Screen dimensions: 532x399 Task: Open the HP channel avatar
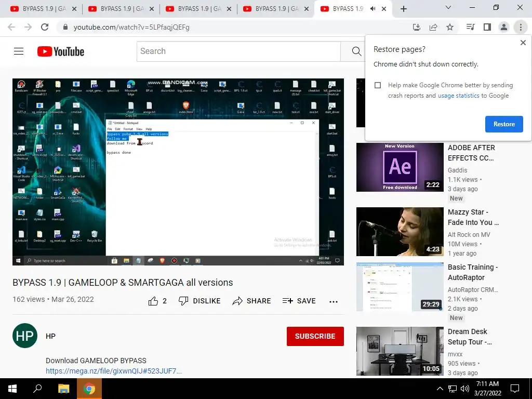[x=25, y=336]
